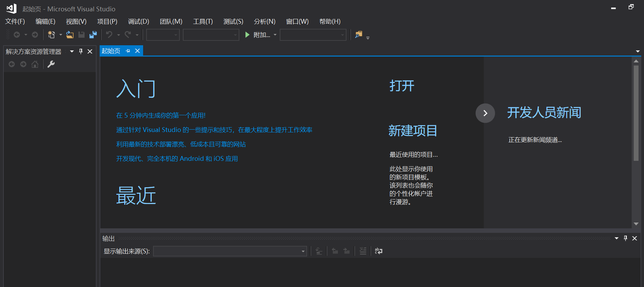Click the Find in Files toolbar icon

(x=358, y=35)
